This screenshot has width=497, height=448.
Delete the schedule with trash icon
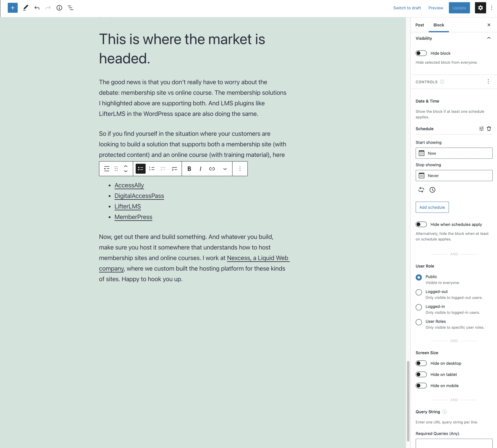pos(489,129)
